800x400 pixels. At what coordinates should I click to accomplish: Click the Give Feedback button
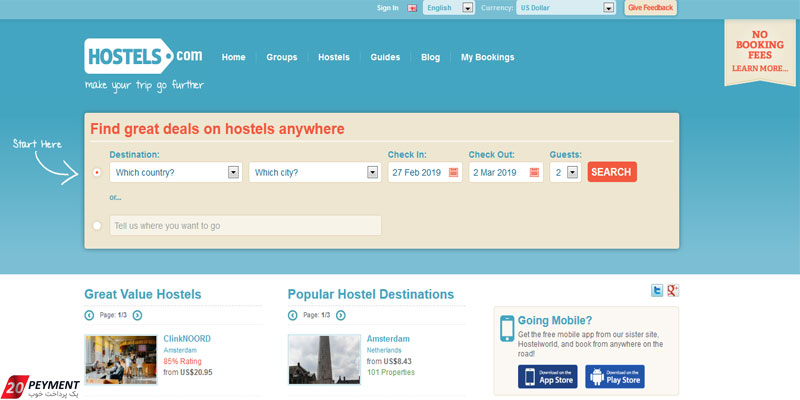tap(651, 8)
